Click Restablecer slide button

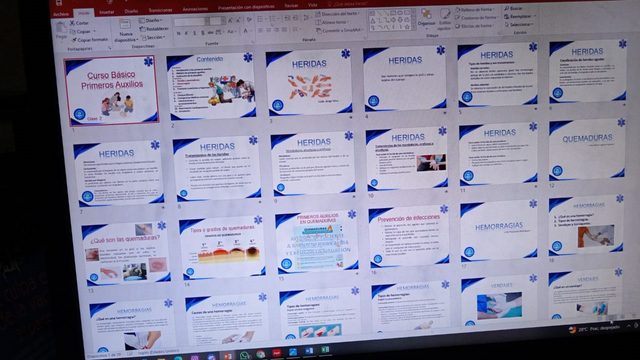pos(154,29)
